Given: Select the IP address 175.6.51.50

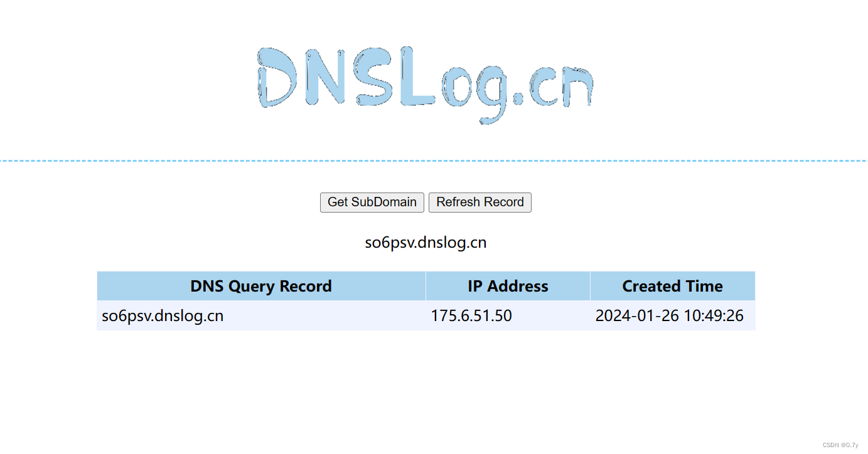Looking at the screenshot, I should point(471,315).
